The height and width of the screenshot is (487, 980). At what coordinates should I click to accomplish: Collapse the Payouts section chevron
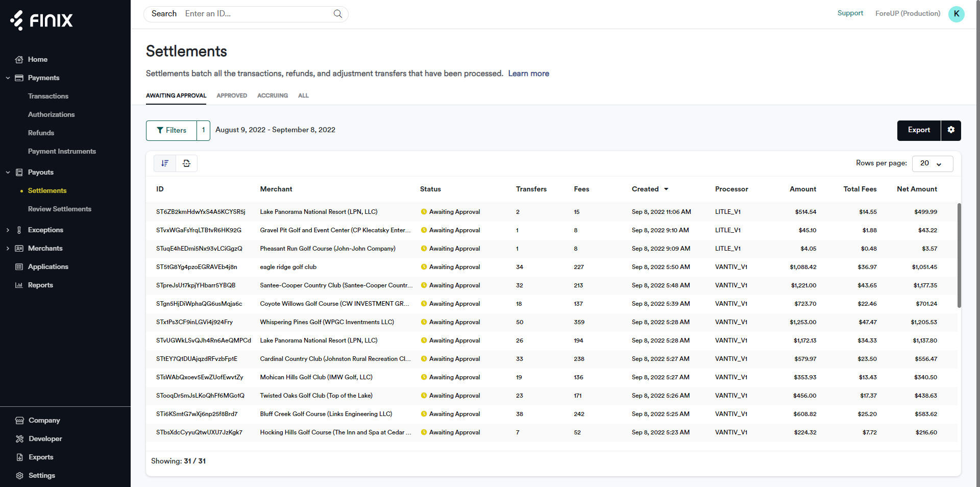8,173
